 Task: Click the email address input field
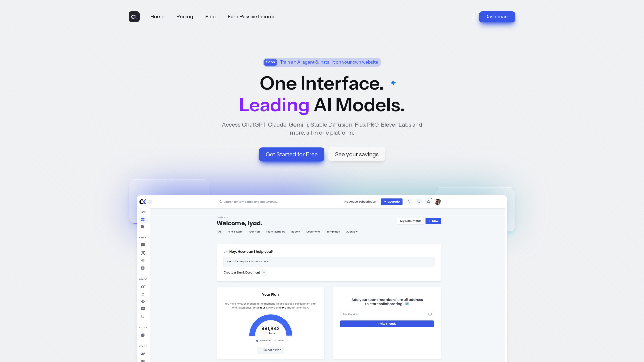click(x=387, y=314)
